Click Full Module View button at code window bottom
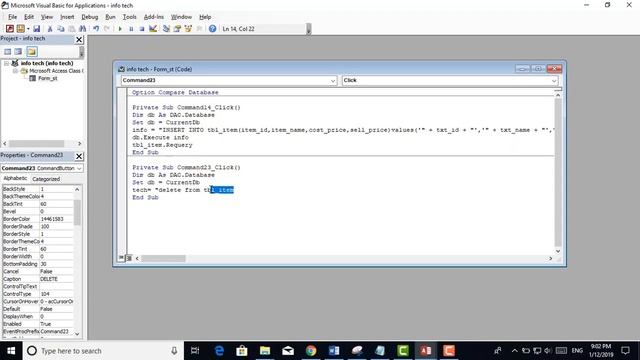The height and width of the screenshot is (360, 640). pyautogui.click(x=129, y=258)
